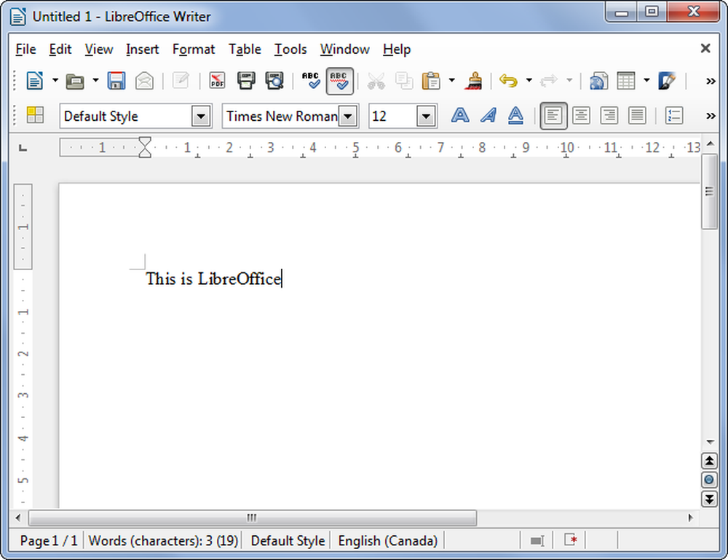728x560 pixels.
Task: Click the Undo arrow icon
Action: (x=508, y=81)
